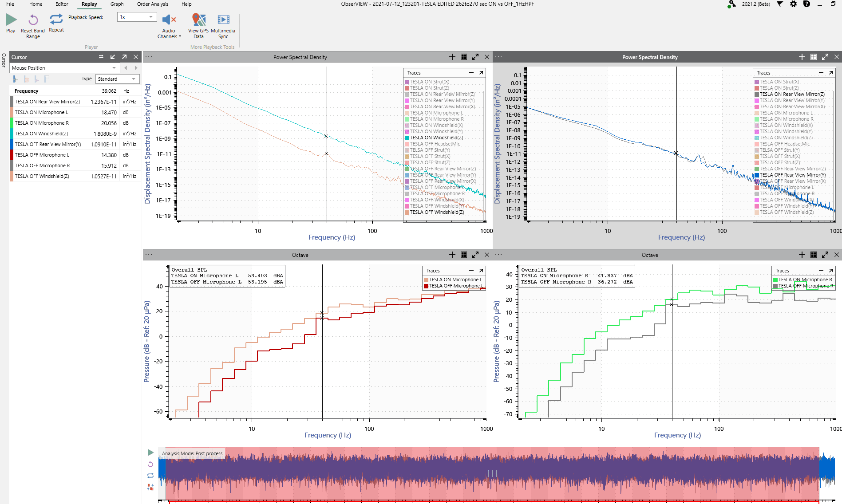Click the Analysis Mode: Post process label
The width and height of the screenshot is (842, 504).
tap(192, 453)
